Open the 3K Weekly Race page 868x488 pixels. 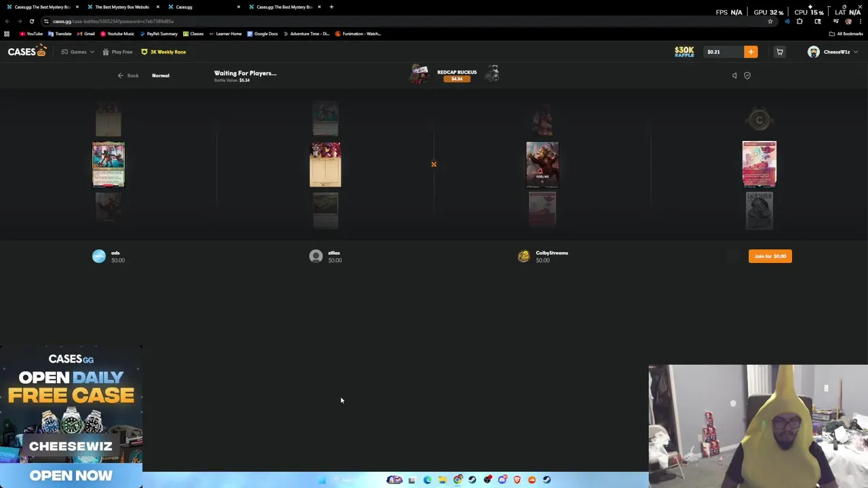163,52
